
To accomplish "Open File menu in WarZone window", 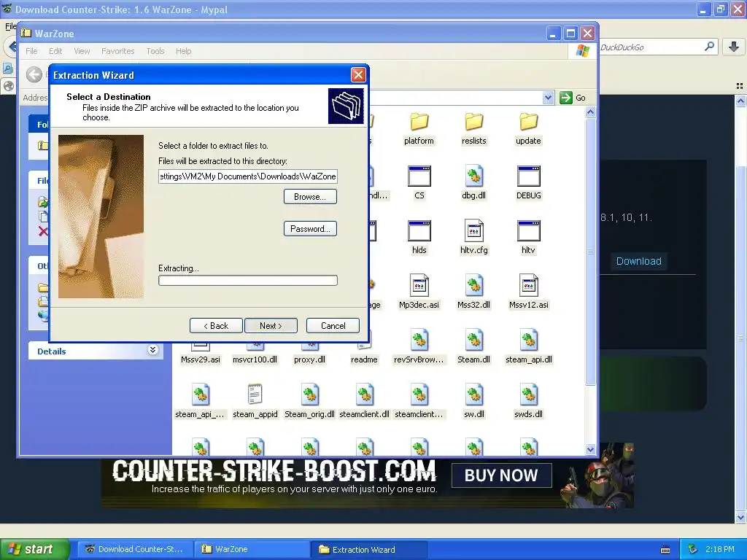I will click(31, 51).
